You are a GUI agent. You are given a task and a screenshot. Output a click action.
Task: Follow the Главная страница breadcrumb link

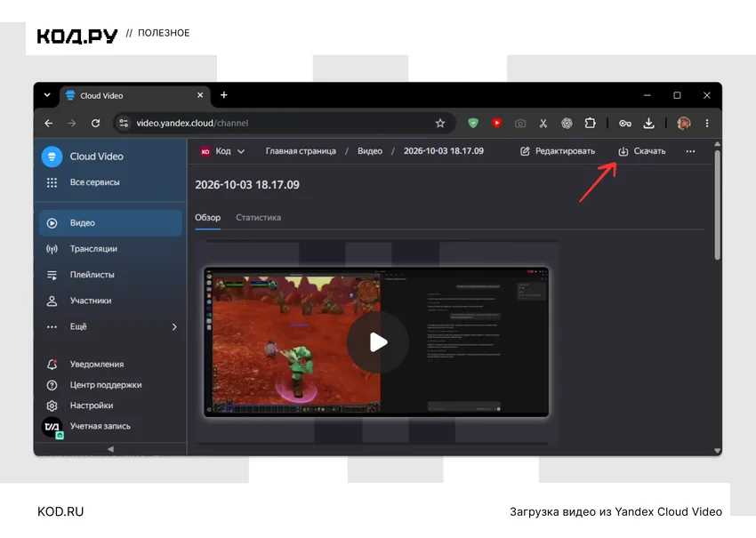(x=301, y=151)
